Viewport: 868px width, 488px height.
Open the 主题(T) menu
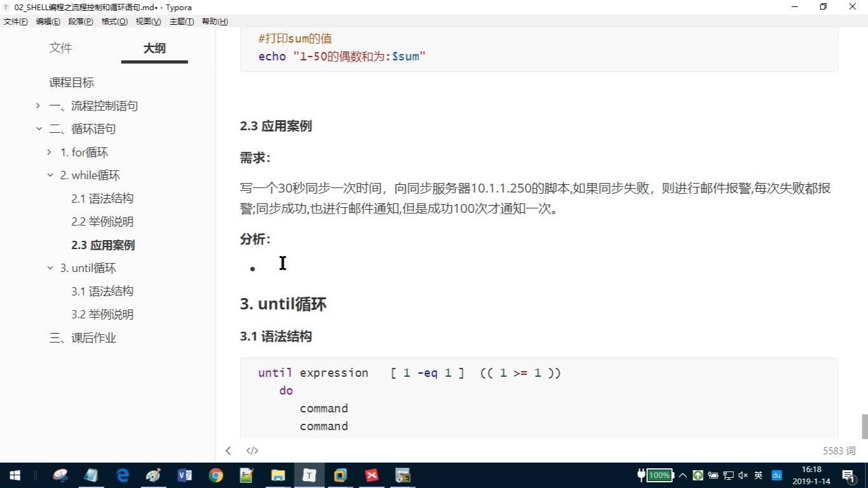pos(181,22)
